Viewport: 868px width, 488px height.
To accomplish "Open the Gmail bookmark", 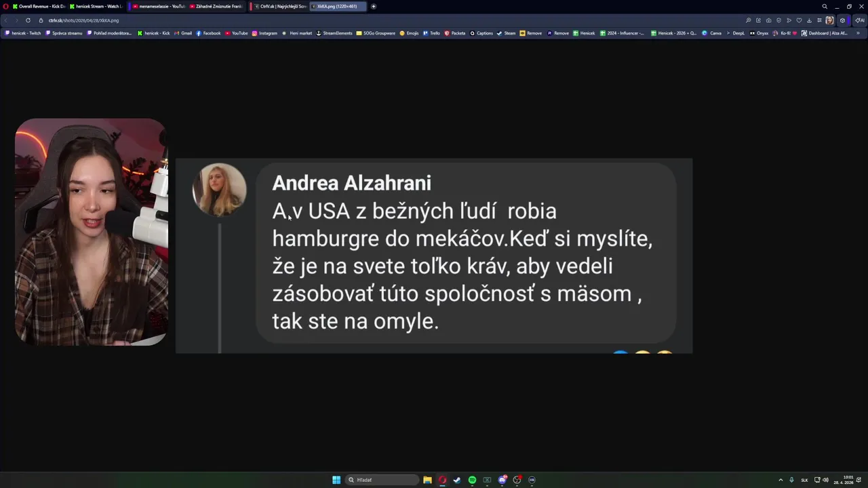I will point(184,33).
